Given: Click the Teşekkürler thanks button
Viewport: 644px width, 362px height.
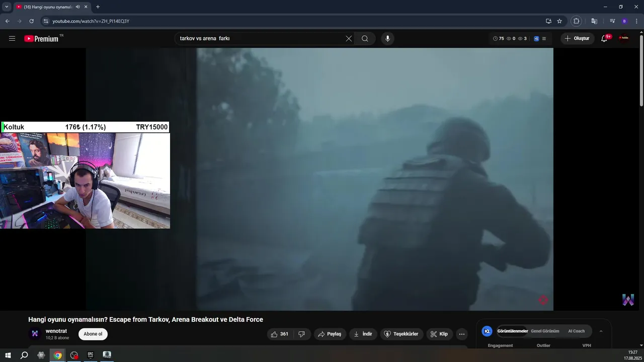Looking at the screenshot, I should click(401, 334).
